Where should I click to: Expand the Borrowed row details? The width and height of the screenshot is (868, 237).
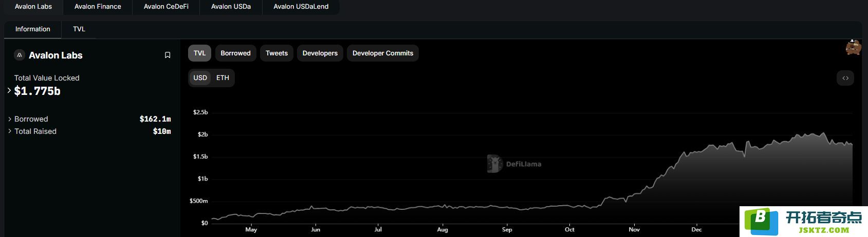[10, 119]
